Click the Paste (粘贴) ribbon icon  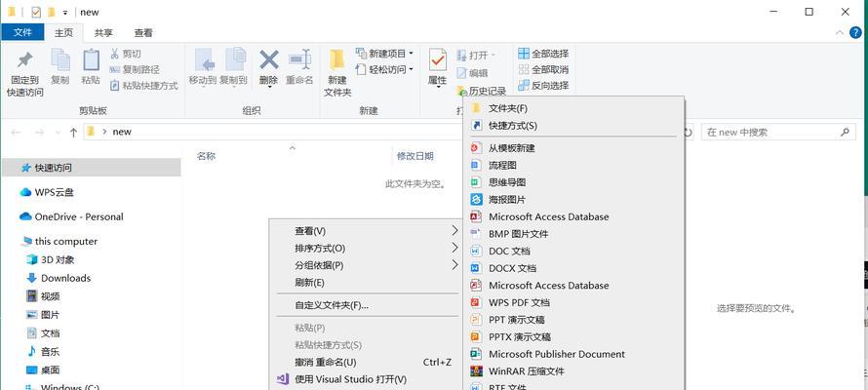pos(91,59)
